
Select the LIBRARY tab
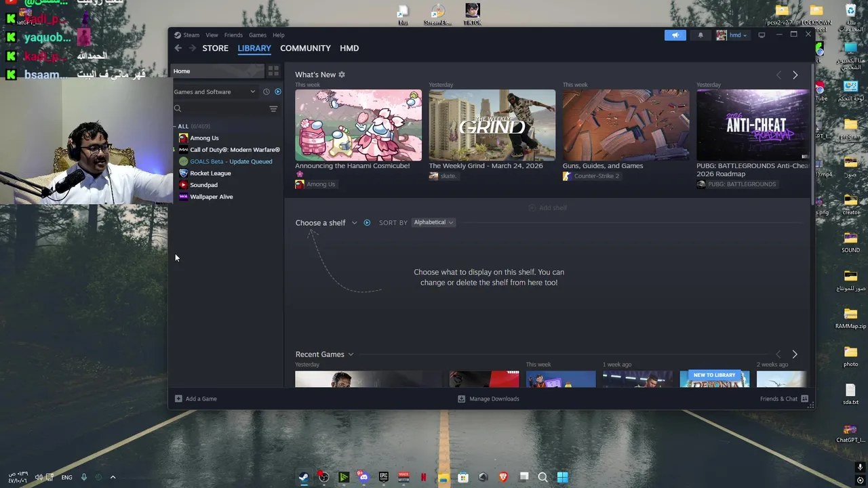point(254,48)
